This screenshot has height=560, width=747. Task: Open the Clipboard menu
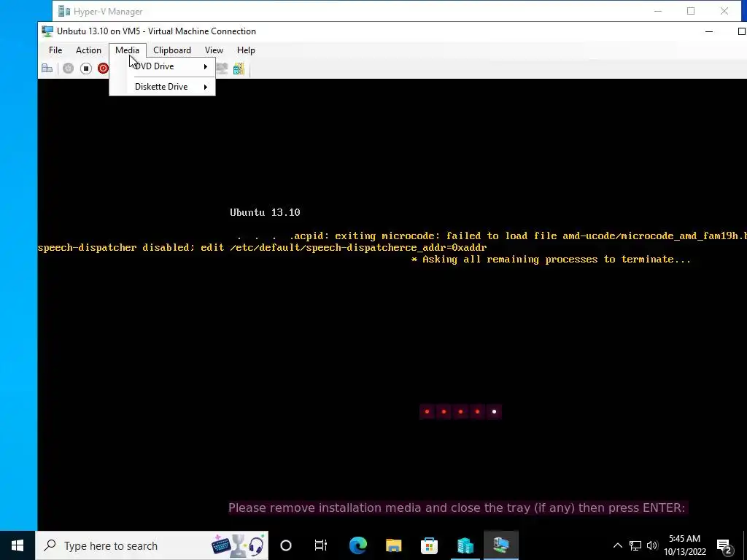172,50
